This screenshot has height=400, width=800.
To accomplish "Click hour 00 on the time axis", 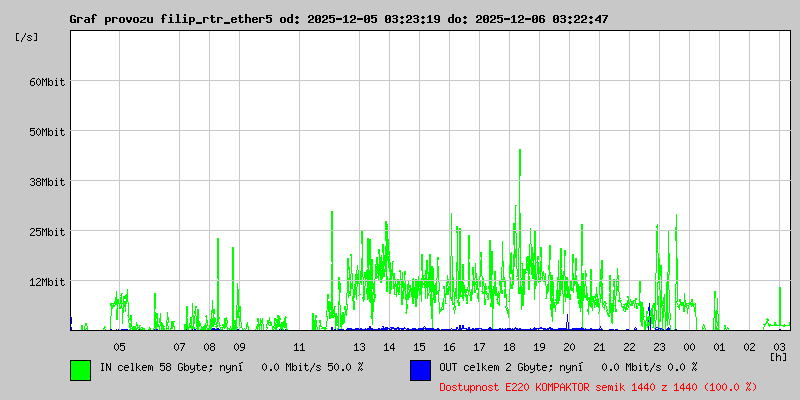I will [x=689, y=346].
